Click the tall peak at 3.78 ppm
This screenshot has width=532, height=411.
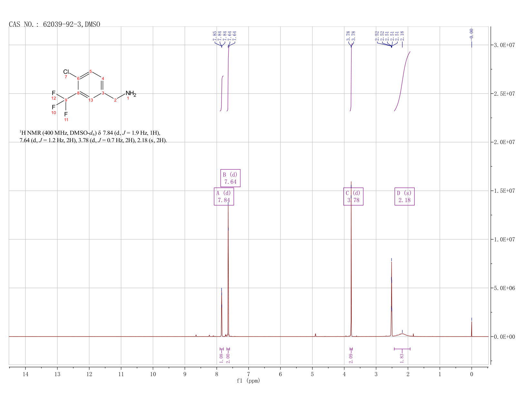click(x=351, y=258)
